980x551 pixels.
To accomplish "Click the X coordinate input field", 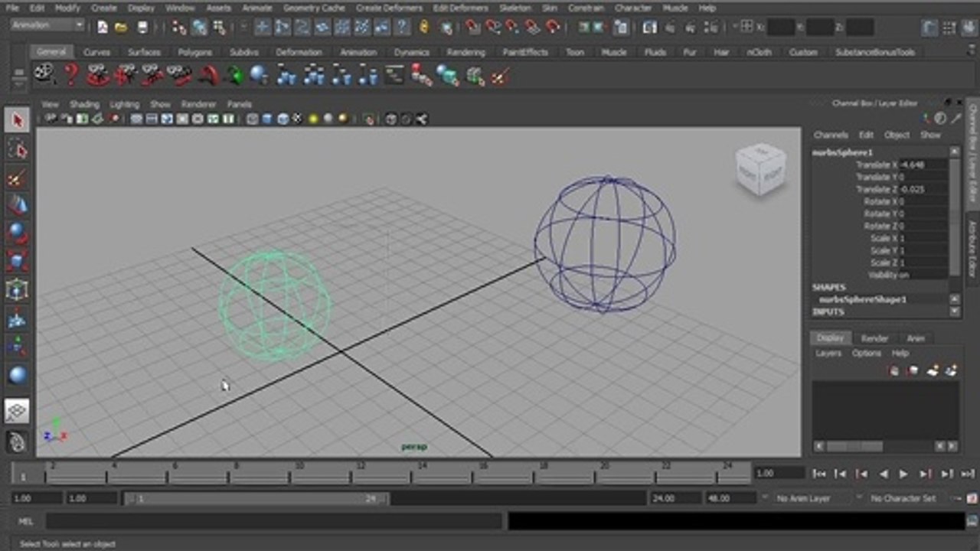I will pyautogui.click(x=781, y=28).
